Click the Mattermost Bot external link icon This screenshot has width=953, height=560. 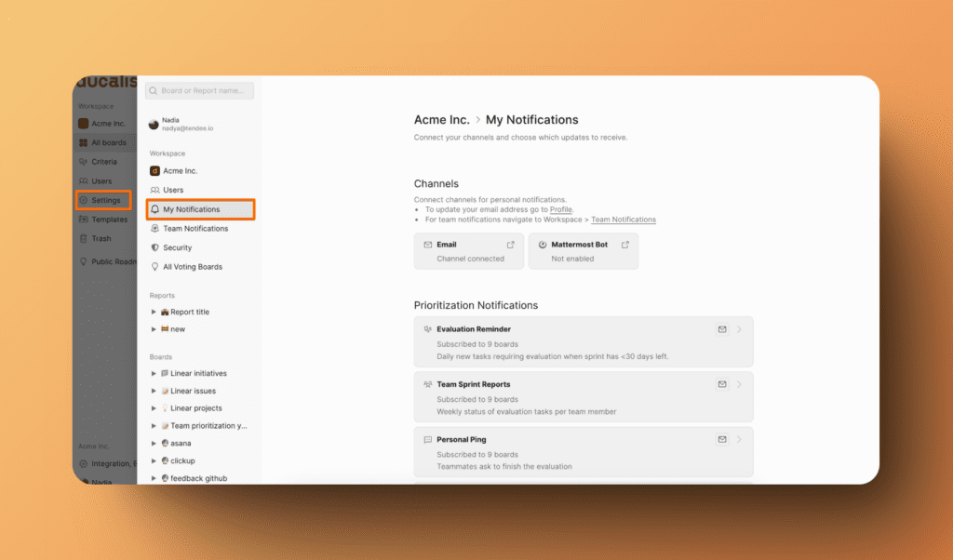[x=624, y=245]
